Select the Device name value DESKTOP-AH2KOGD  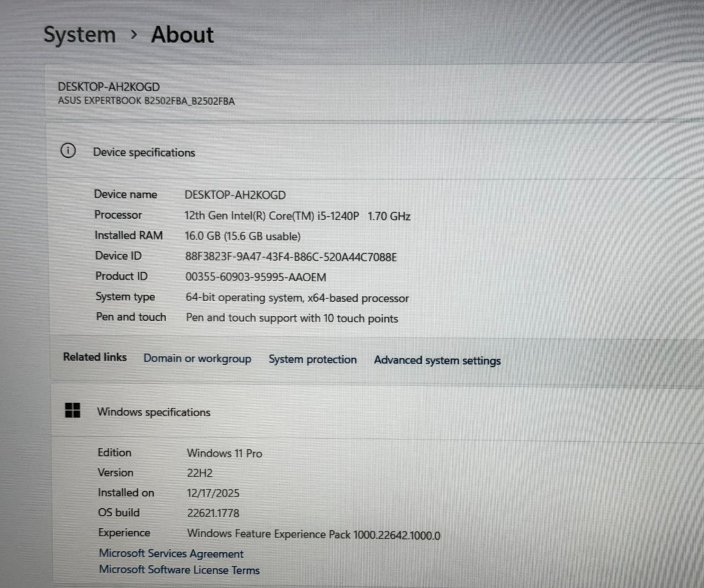[x=235, y=195]
